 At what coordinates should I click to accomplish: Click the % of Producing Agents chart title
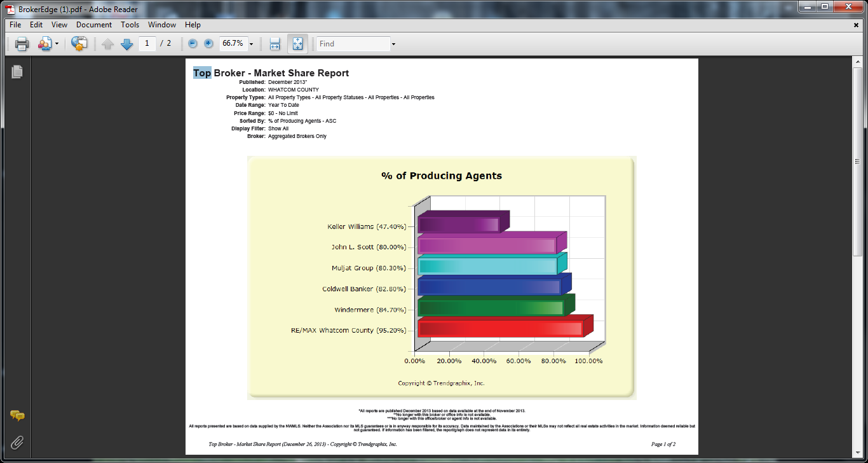tap(442, 176)
